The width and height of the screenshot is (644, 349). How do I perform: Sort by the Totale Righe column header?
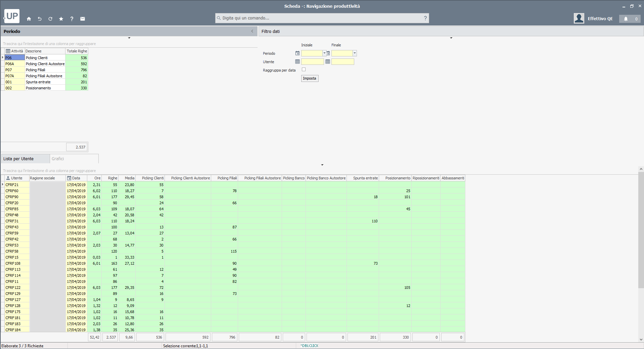point(77,51)
